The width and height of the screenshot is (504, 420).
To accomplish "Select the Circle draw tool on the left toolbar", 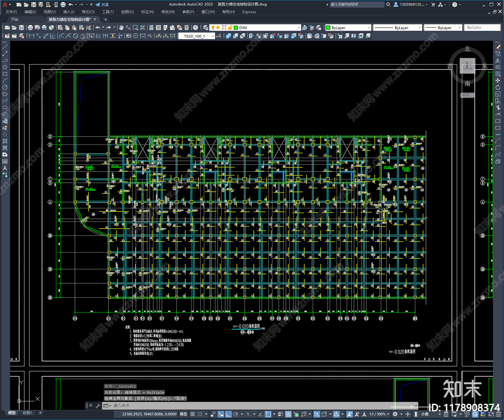I will coord(5,87).
